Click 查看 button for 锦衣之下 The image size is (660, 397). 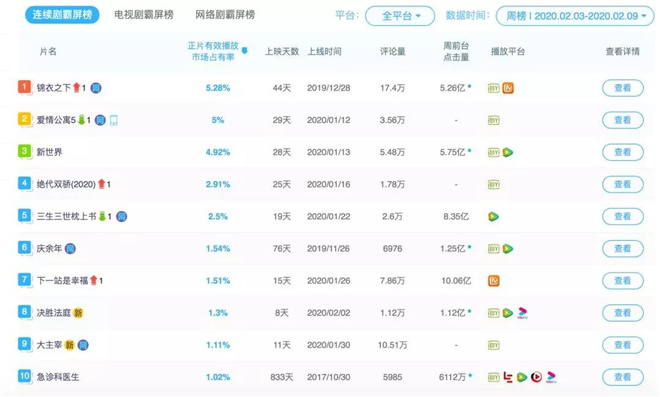pos(623,88)
